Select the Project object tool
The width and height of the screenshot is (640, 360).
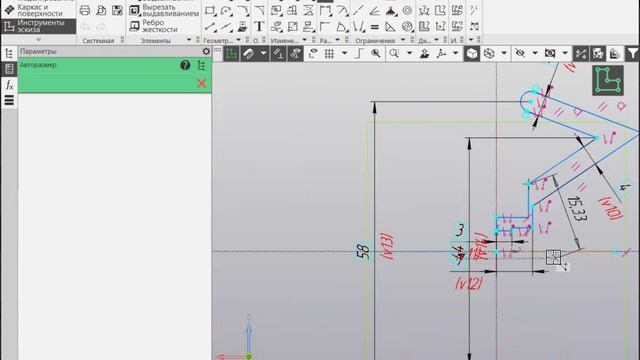pyautogui.click(x=243, y=27)
